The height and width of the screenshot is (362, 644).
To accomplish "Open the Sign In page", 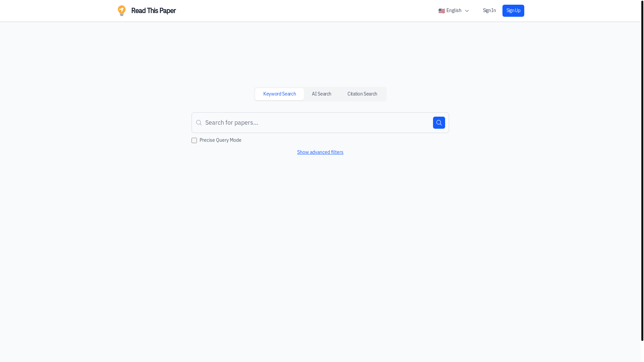I will pos(489,11).
